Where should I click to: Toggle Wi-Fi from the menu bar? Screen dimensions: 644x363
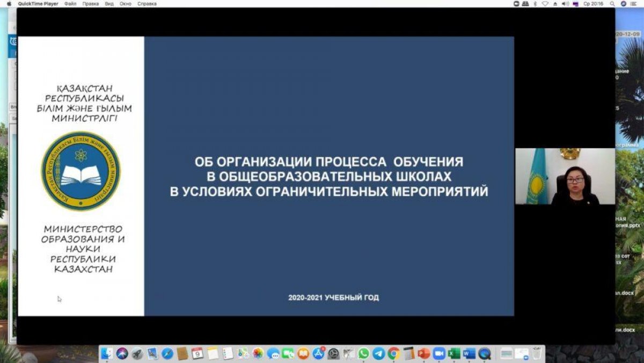(x=545, y=4)
